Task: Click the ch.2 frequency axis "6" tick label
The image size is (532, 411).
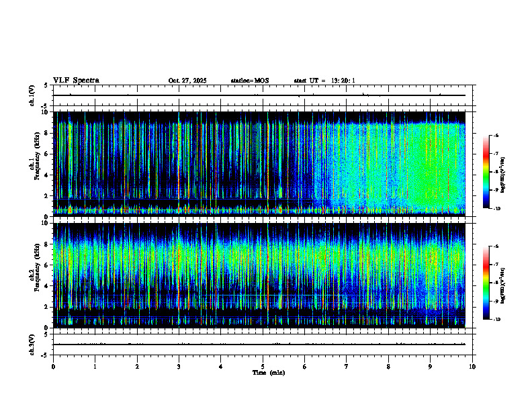Action: 48,265
